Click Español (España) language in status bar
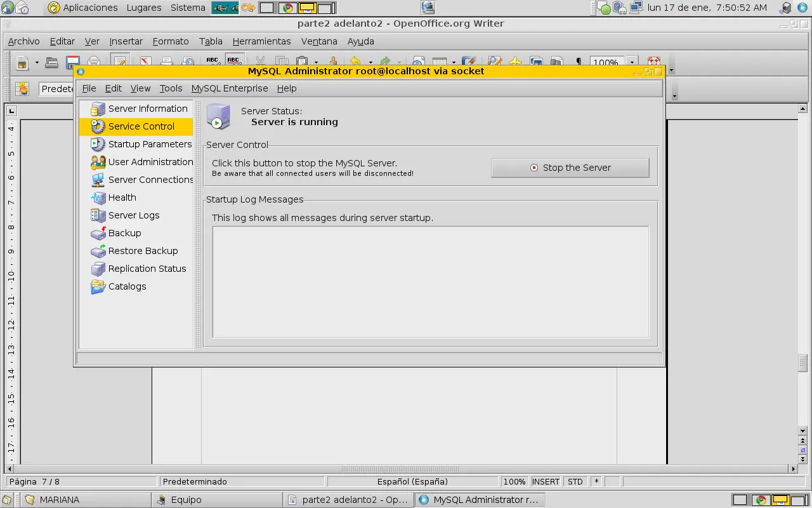The height and width of the screenshot is (508, 812). click(412, 482)
